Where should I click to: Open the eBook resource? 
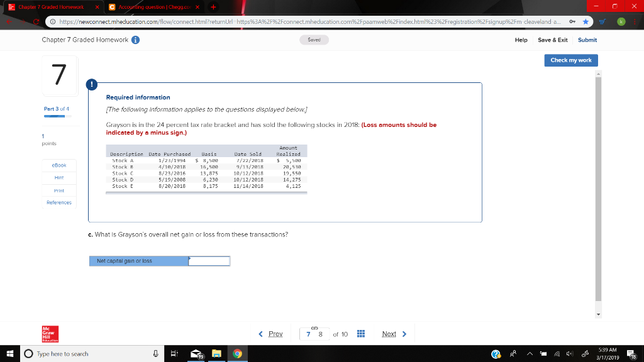58,165
